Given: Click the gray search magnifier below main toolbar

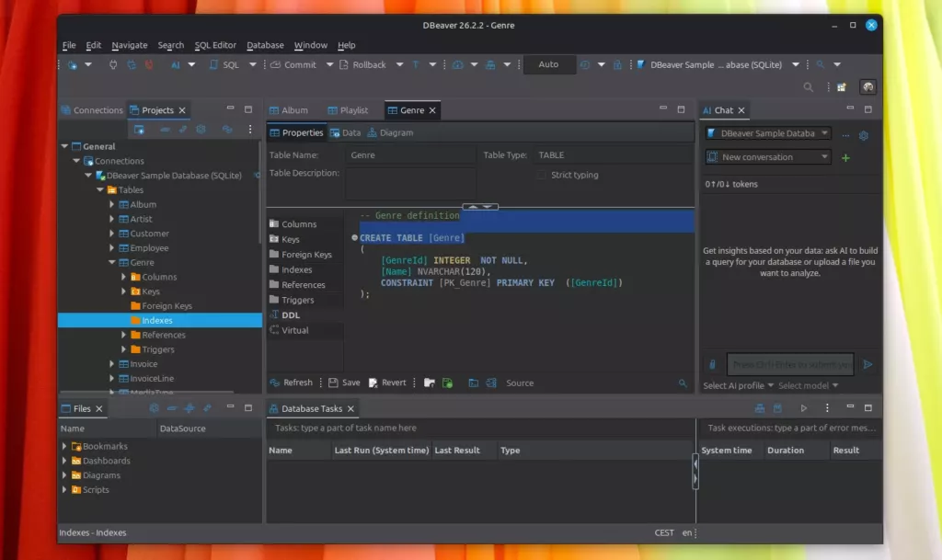Looking at the screenshot, I should pyautogui.click(x=809, y=87).
